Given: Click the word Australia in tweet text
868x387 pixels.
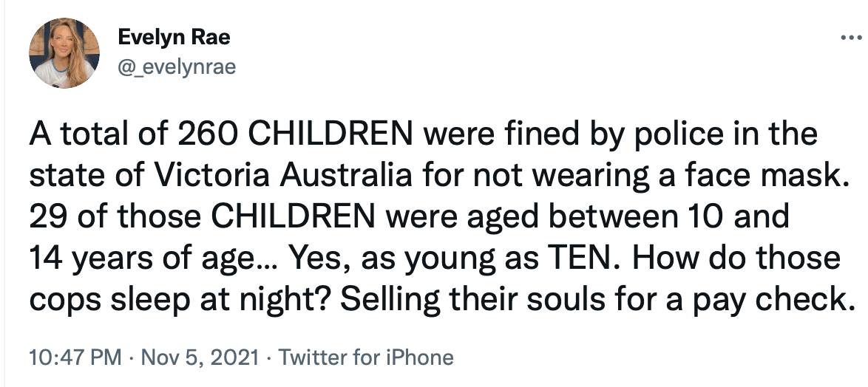Looking at the screenshot, I should click(345, 176).
